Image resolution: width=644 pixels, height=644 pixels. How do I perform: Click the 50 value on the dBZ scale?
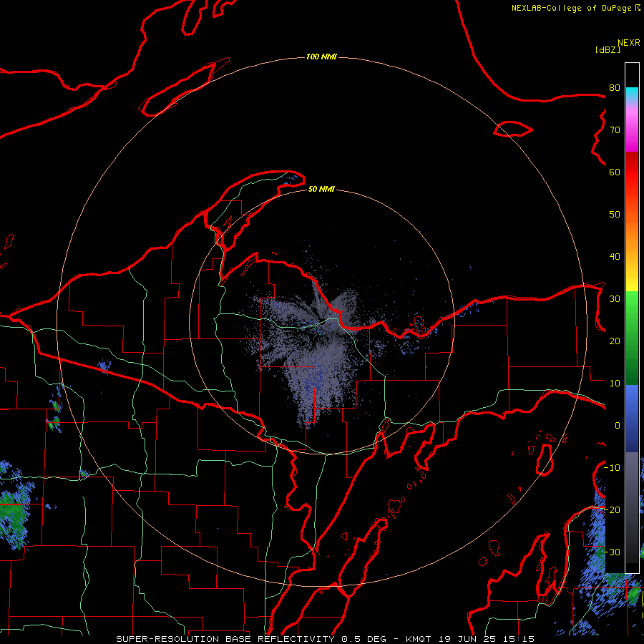click(615, 215)
